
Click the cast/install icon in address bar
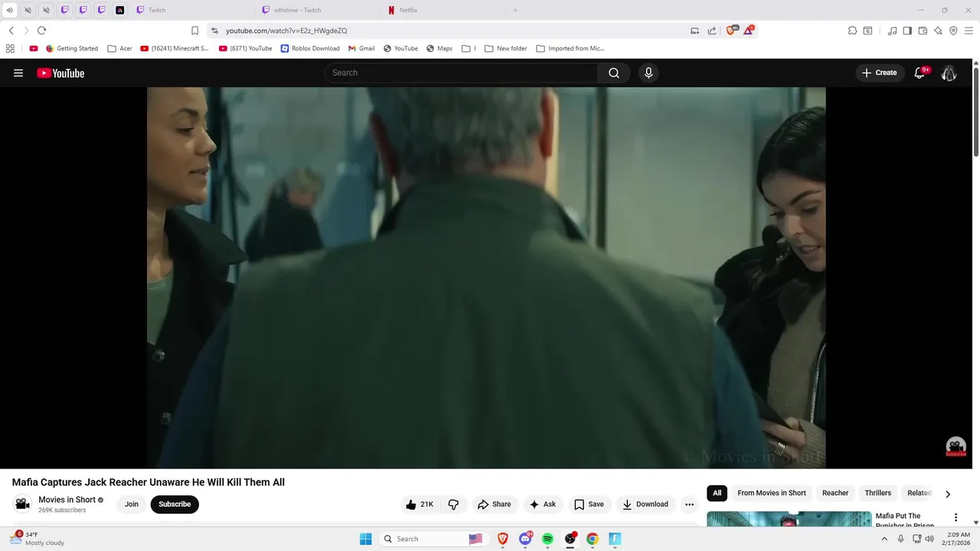(694, 31)
